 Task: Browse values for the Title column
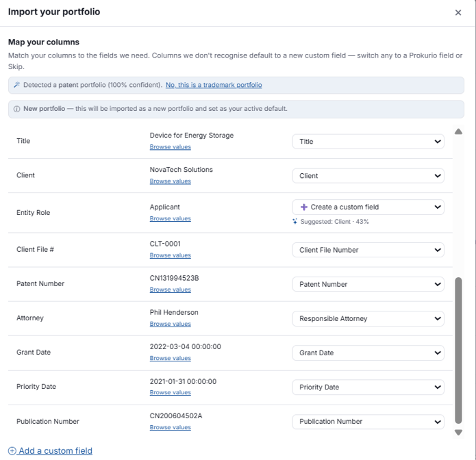(x=171, y=147)
